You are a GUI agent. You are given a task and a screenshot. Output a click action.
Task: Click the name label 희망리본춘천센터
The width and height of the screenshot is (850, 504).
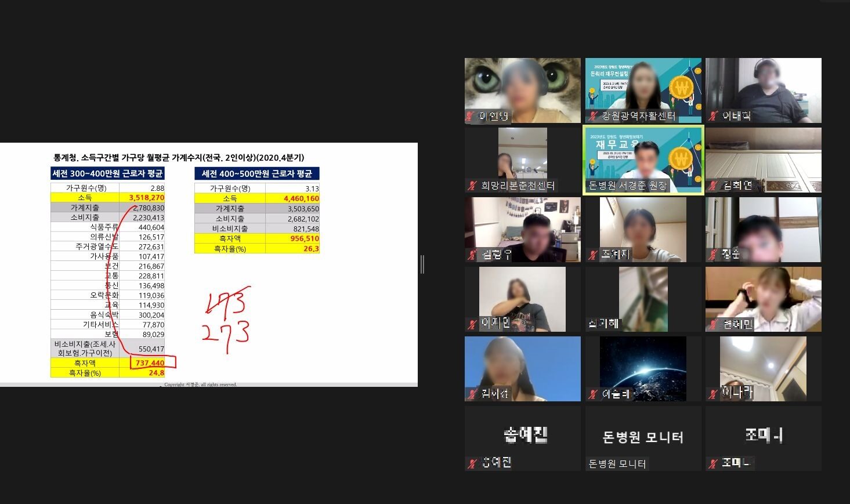click(x=518, y=186)
